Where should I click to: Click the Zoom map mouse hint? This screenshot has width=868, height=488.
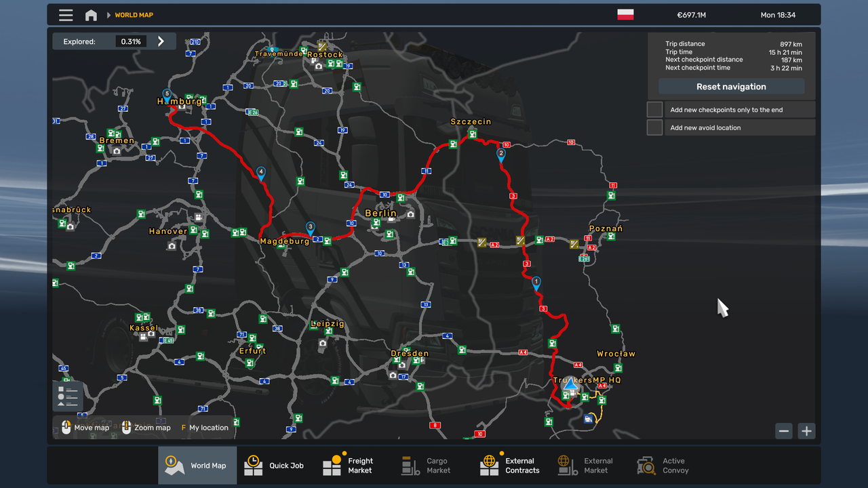tap(146, 428)
